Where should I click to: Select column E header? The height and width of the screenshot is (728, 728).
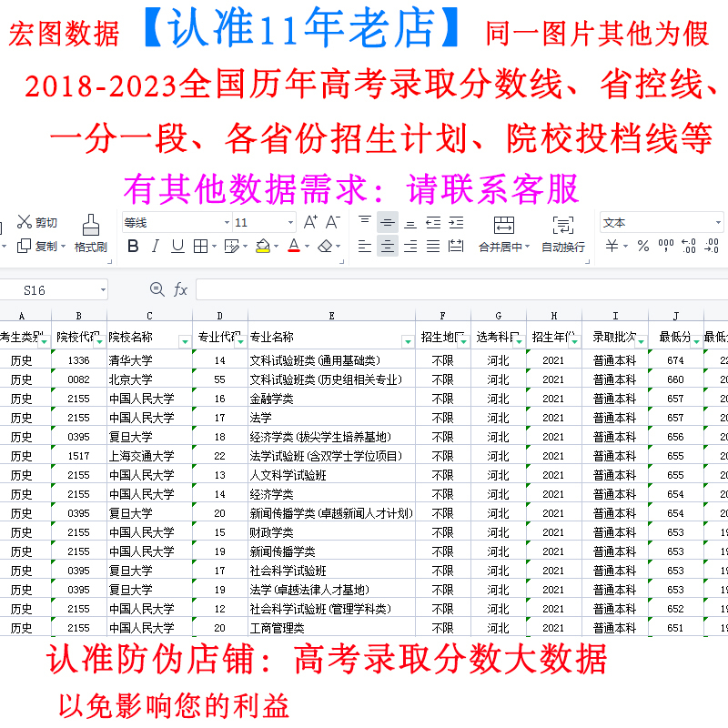click(x=331, y=316)
